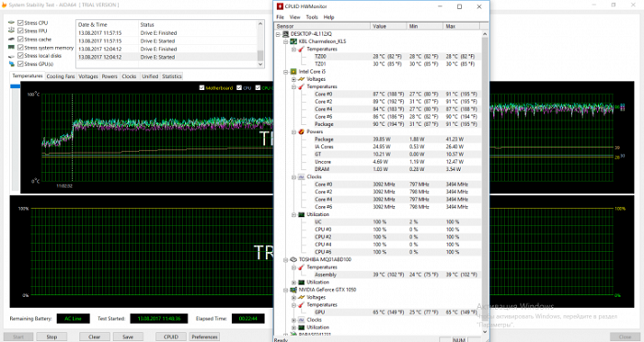Click the Powers flame icon under Intel Core i5
This screenshot has width=644, height=342.
point(301,131)
